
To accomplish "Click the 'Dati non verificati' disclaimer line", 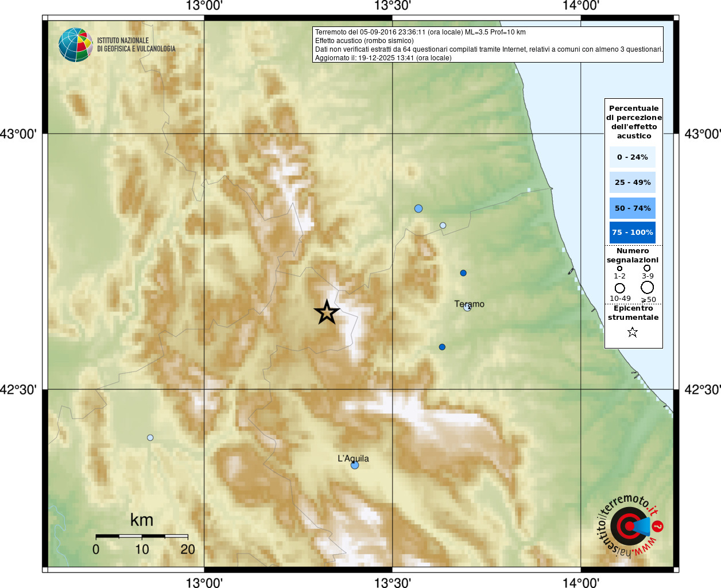I will (x=489, y=49).
